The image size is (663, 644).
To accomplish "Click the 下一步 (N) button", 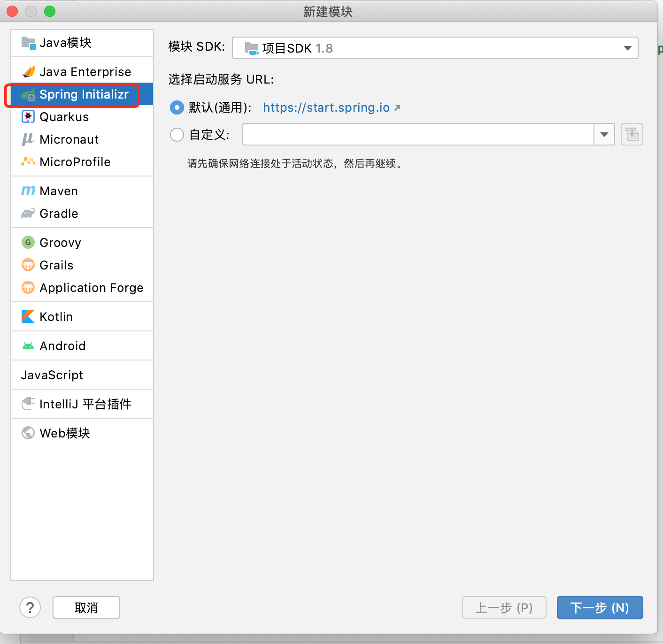I will point(600,607).
